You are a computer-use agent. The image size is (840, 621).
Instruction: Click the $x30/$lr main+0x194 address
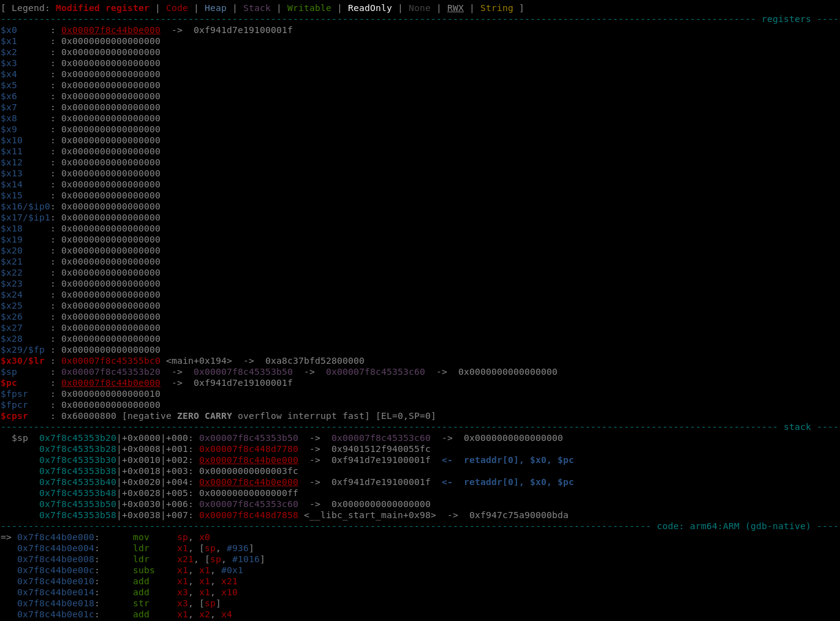(111, 361)
